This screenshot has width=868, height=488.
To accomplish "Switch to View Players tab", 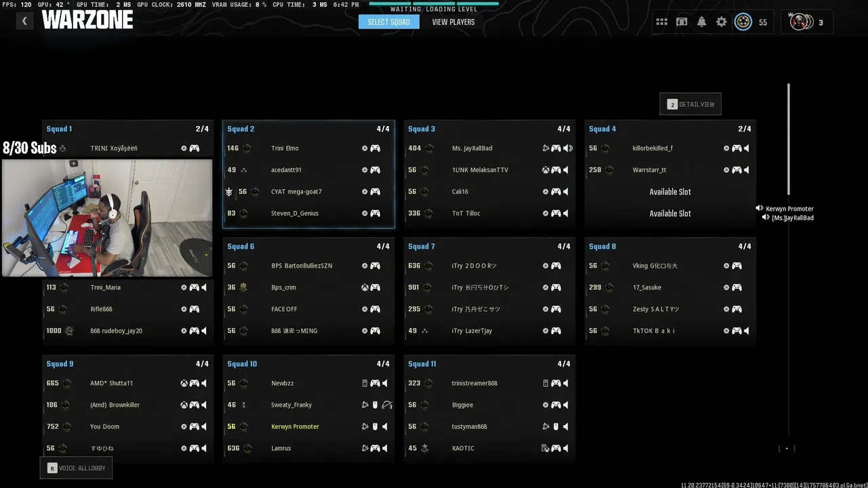I will tap(453, 22).
